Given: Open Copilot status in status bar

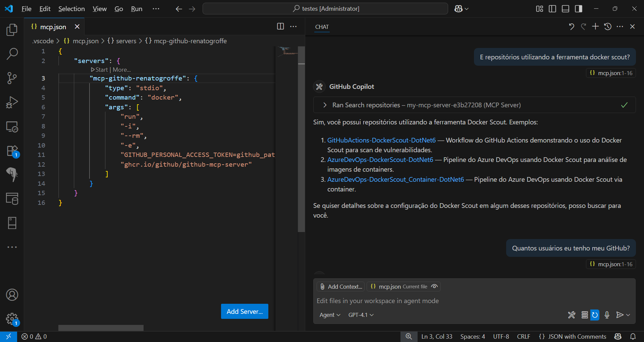Looking at the screenshot, I should click(618, 336).
